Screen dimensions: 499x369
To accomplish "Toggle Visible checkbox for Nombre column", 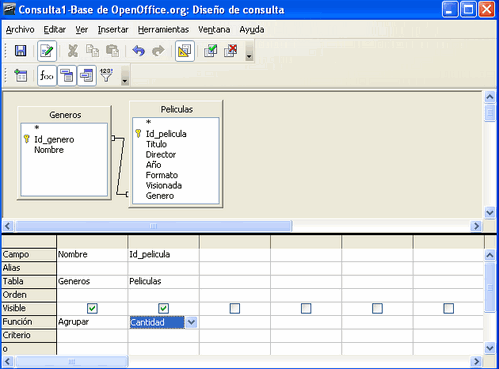I will click(x=92, y=308).
